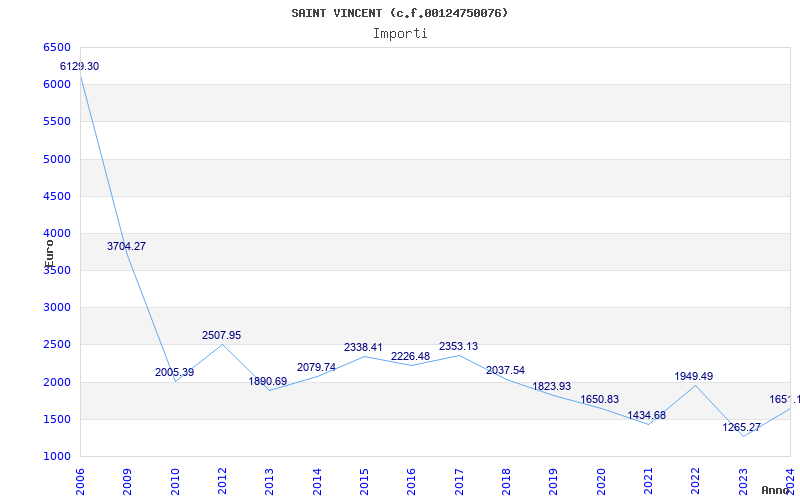Select the 2009 year axis label
800x500 pixels.
(x=127, y=482)
